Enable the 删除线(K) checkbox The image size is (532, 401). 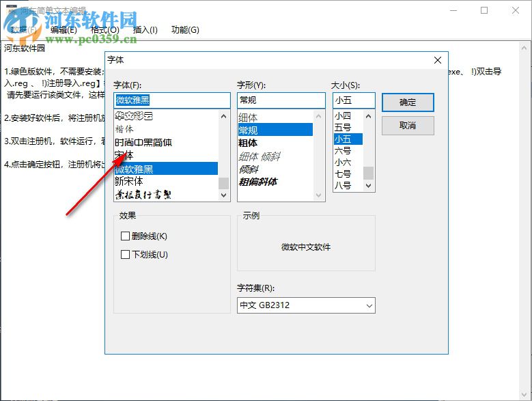point(144,236)
